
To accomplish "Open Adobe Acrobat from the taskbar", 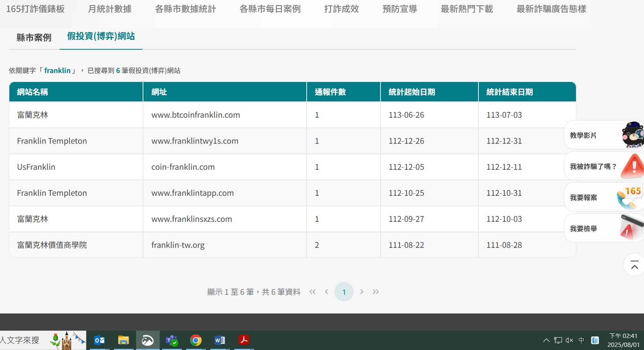I will pos(244,341).
